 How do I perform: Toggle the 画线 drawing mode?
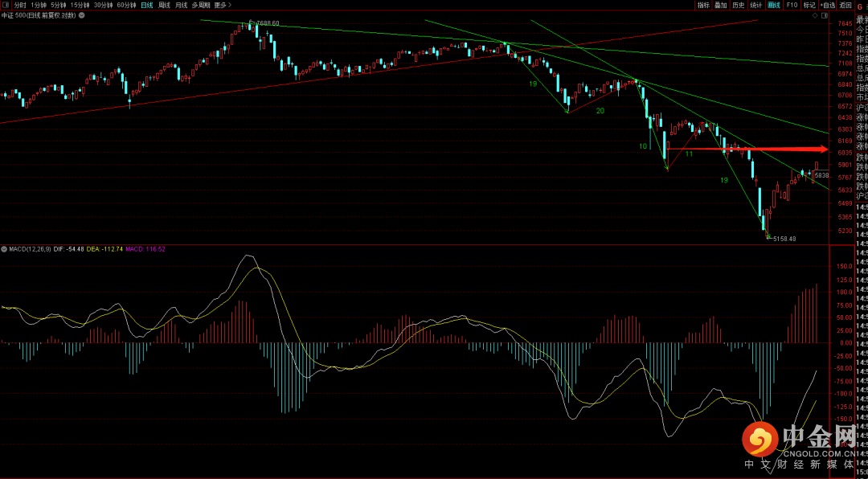[774, 5]
